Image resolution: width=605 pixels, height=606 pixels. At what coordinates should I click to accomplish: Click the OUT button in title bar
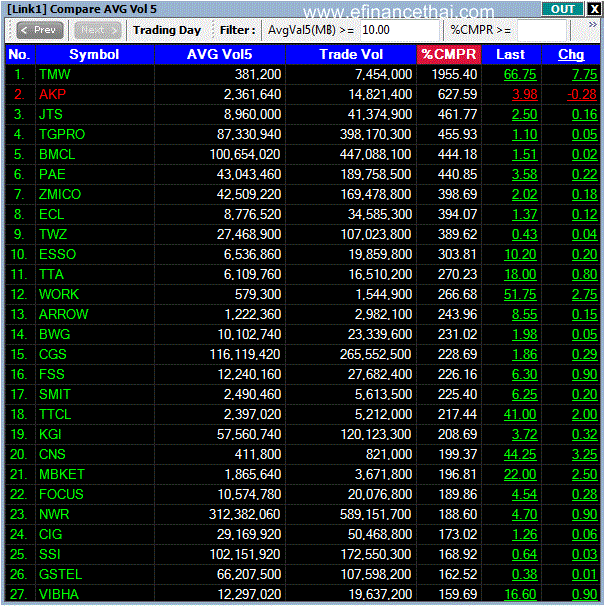click(562, 9)
